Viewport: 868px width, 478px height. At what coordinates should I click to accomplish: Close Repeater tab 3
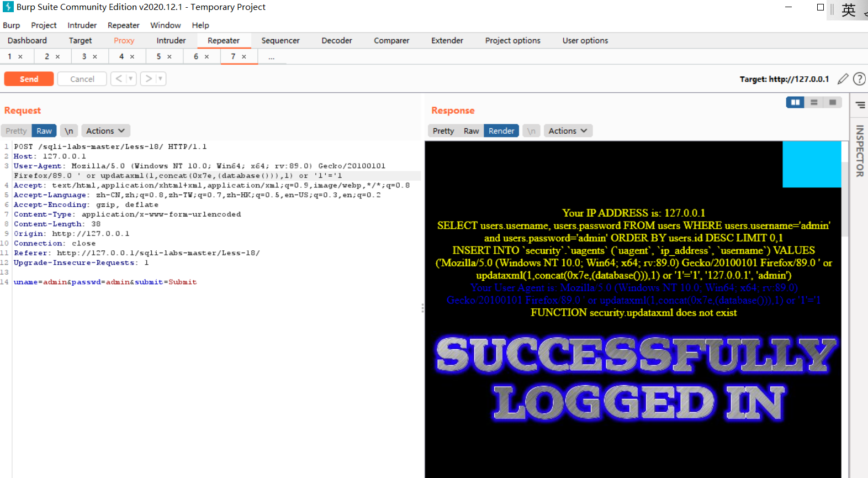pos(95,57)
